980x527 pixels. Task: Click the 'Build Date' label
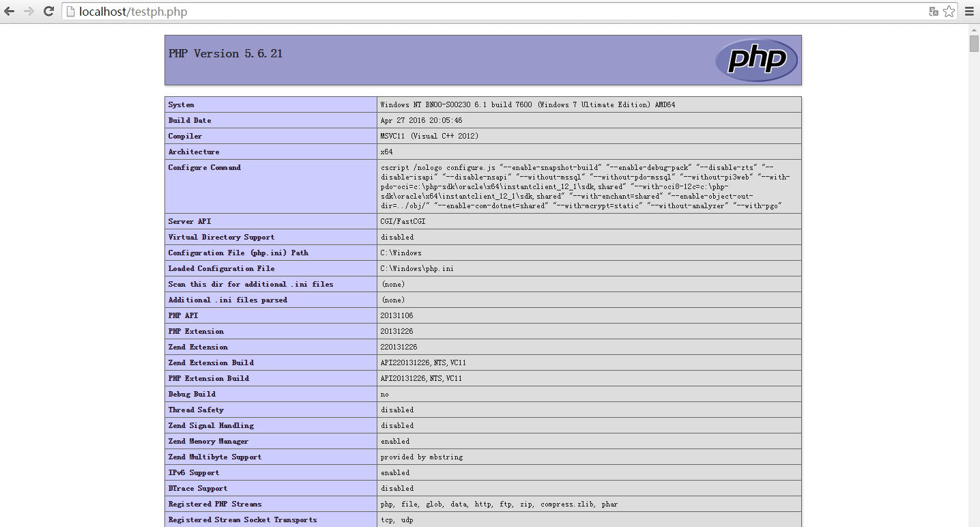[190, 120]
